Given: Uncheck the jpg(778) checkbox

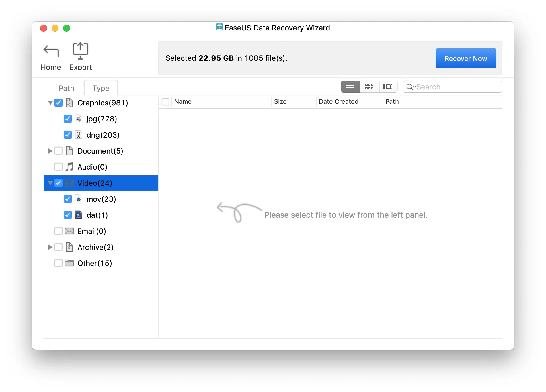Looking at the screenshot, I should pos(68,119).
